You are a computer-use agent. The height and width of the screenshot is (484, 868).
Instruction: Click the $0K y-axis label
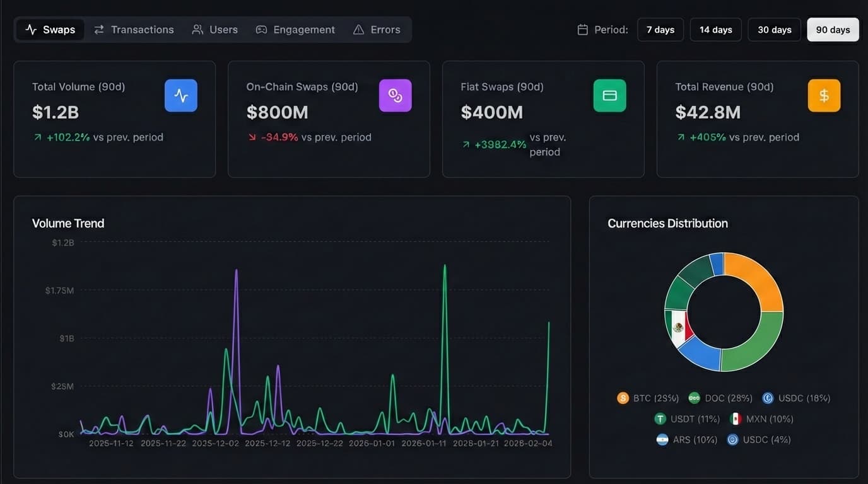[66, 434]
